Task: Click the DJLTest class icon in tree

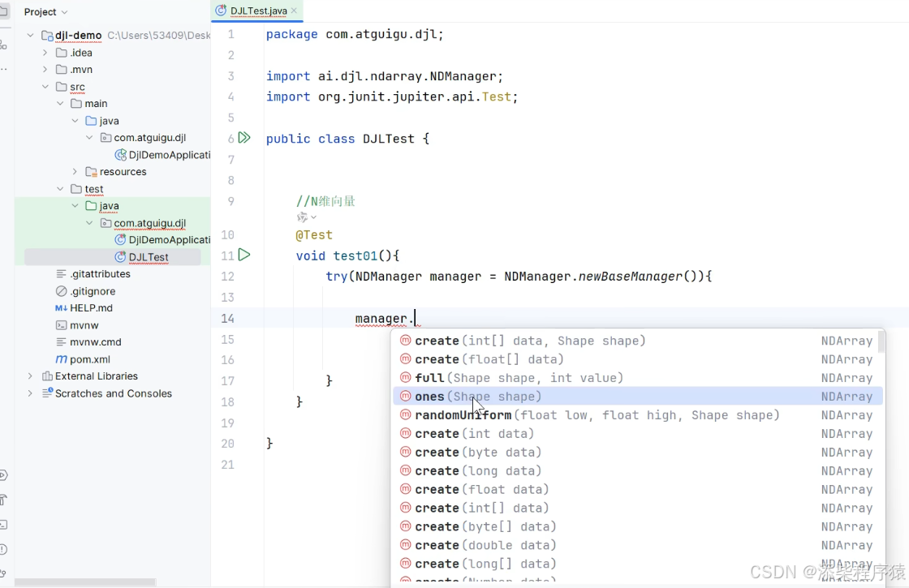Action: coord(120,256)
